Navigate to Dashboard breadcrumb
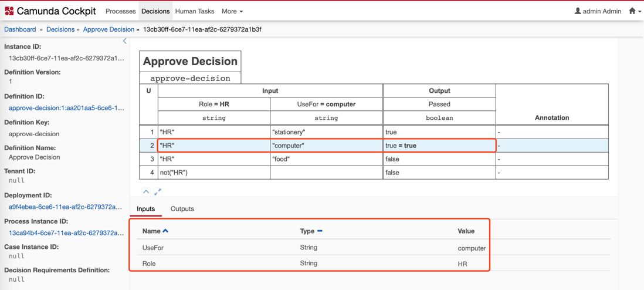The height and width of the screenshot is (290, 644). pos(20,29)
